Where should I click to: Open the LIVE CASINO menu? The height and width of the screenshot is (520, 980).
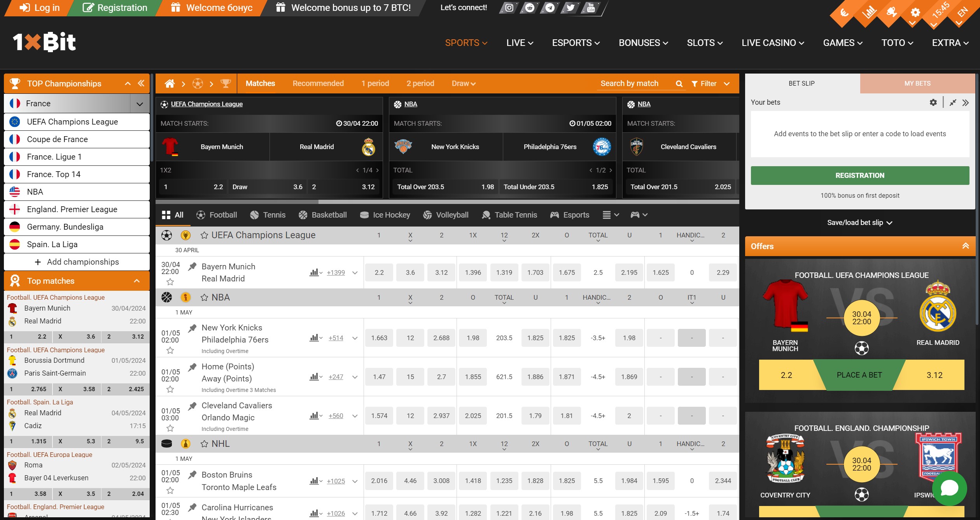773,43
